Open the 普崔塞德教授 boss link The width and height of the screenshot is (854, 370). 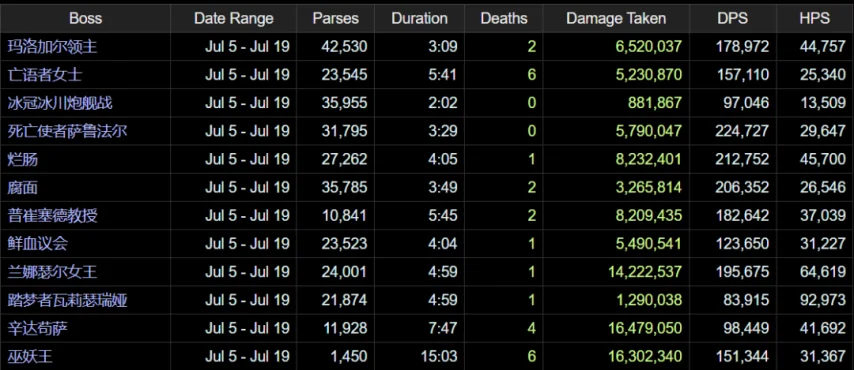click(52, 216)
